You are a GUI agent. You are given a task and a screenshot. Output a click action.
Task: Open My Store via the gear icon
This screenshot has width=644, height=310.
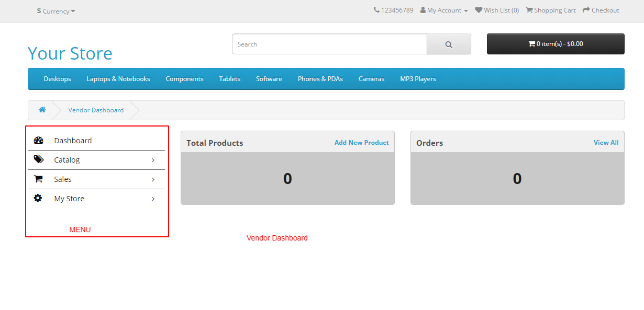(37, 198)
